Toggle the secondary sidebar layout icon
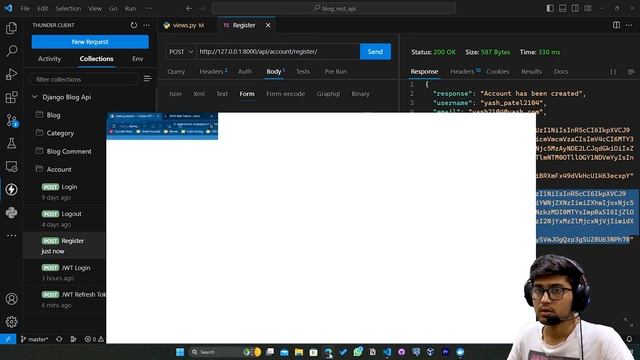 (x=575, y=8)
